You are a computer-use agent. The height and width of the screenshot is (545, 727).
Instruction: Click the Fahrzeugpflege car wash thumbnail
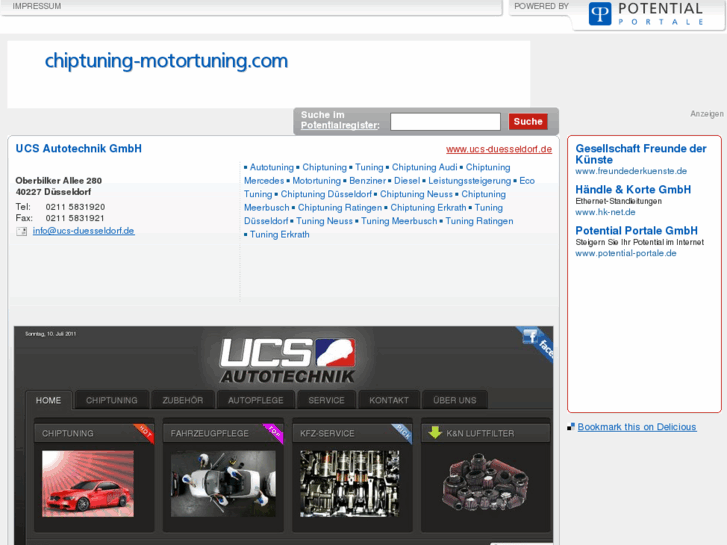223,484
